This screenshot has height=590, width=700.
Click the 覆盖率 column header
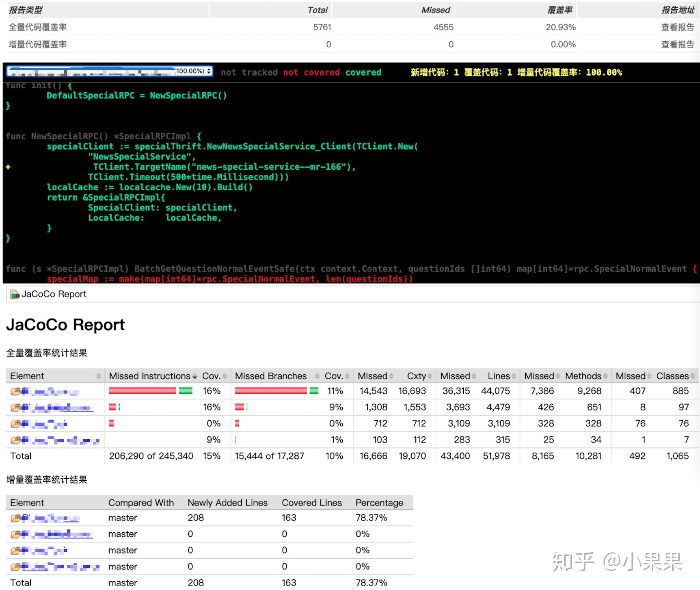(x=560, y=10)
